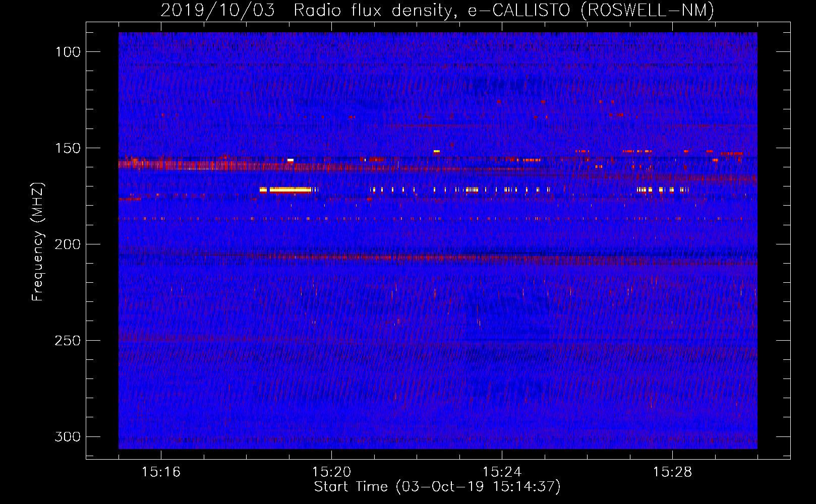Click the white spot near 155 MHz at 15:19
The image size is (816, 504).
coord(290,160)
